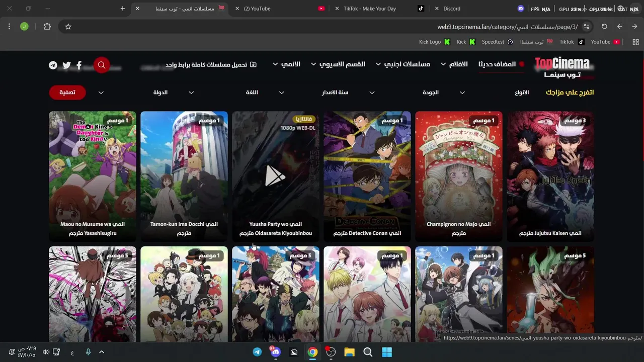Viewport: 644px width, 362px height.
Task: Show hidden tray icons with the chevron
Action: click(101, 352)
